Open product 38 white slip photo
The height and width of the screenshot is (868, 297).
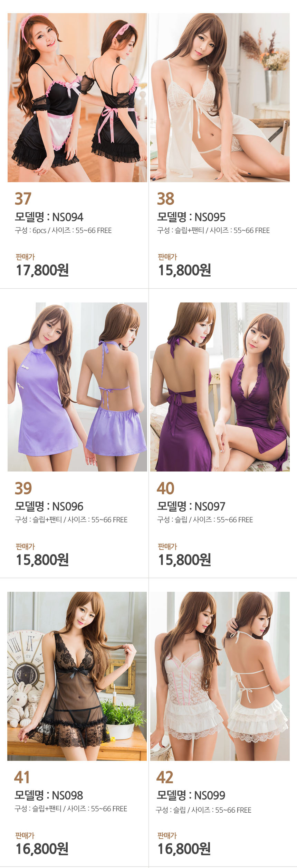220,97
